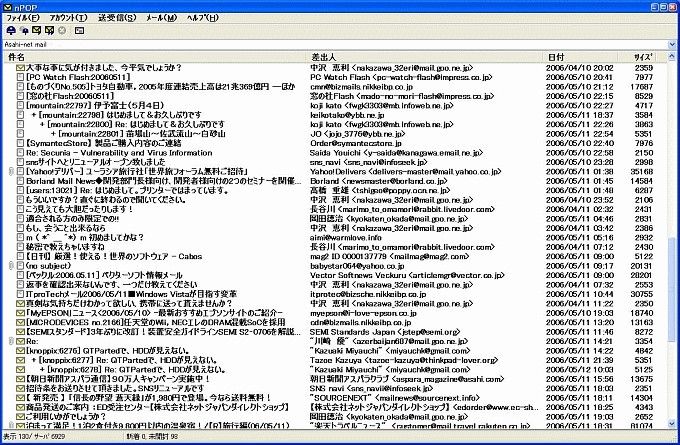680x445 pixels.
Task: Check all accounts with the second mailbox icon
Action: click(24, 30)
